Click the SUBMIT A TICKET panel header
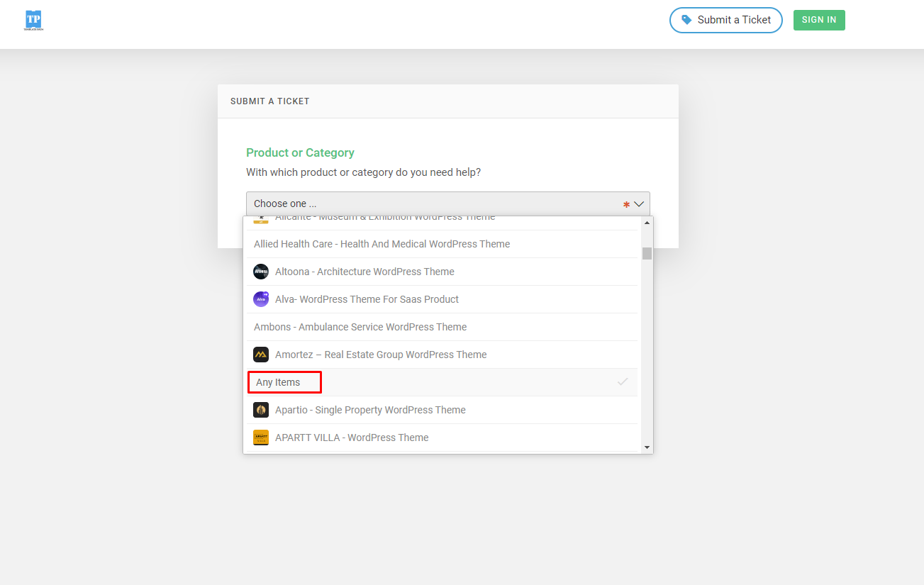Viewport: 924px width, 585px height. coord(448,101)
